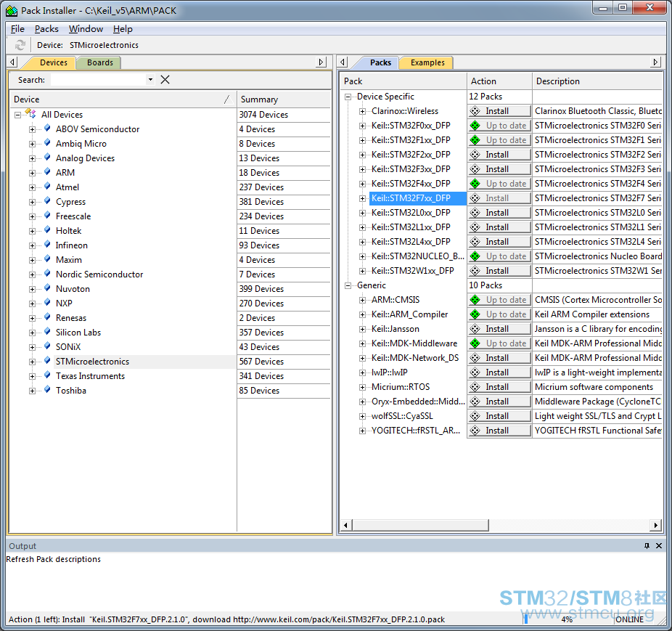Click the Summary column header
The height and width of the screenshot is (631, 672).
click(284, 99)
